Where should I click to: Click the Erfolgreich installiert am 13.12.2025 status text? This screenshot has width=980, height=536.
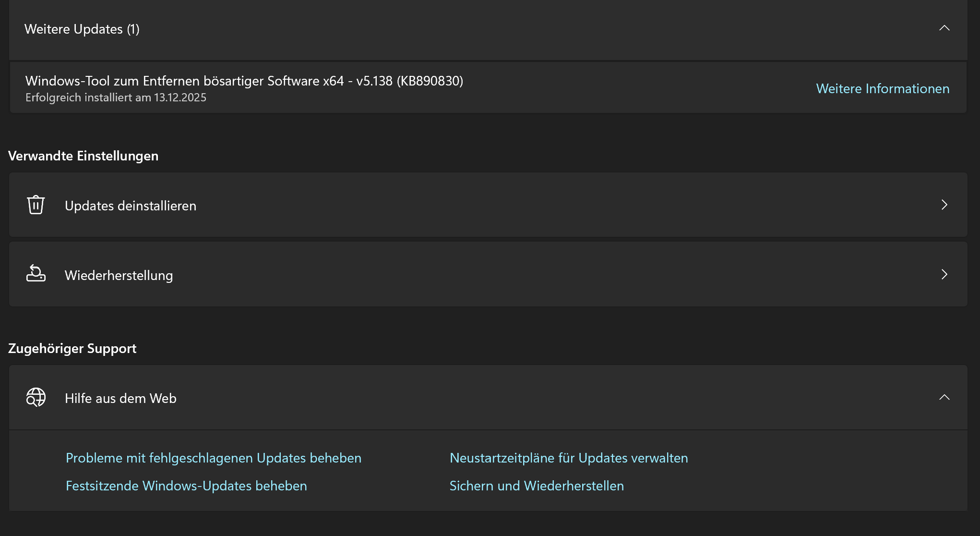tap(116, 97)
